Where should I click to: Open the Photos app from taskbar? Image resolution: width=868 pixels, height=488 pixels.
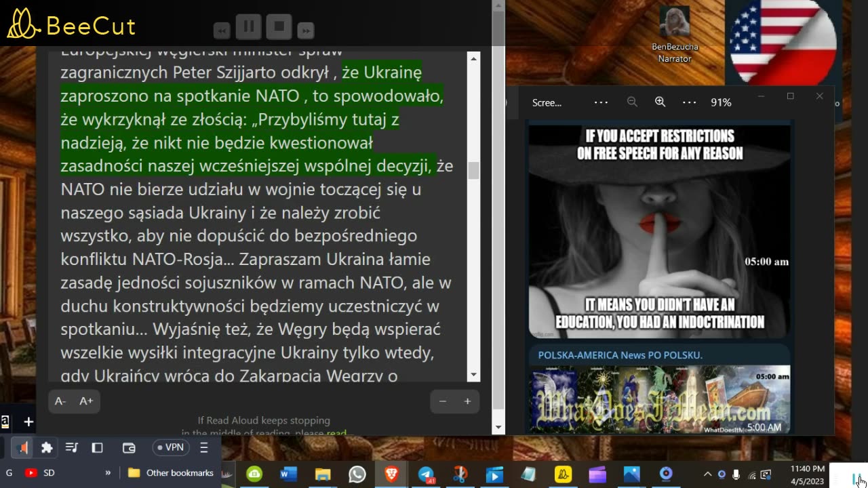tap(631, 474)
